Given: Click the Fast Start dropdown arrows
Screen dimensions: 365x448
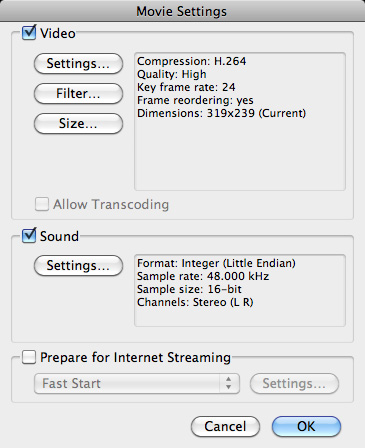Looking at the screenshot, I should (x=229, y=383).
